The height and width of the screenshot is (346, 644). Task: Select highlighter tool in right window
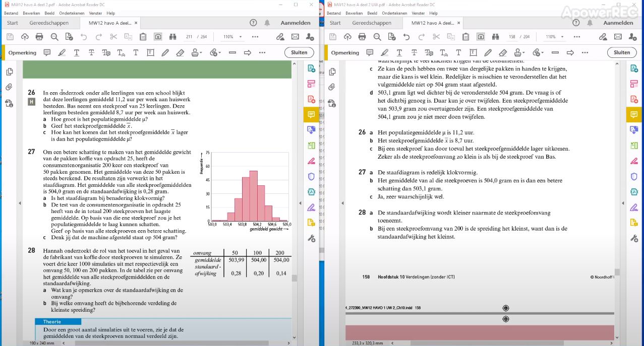click(384, 52)
